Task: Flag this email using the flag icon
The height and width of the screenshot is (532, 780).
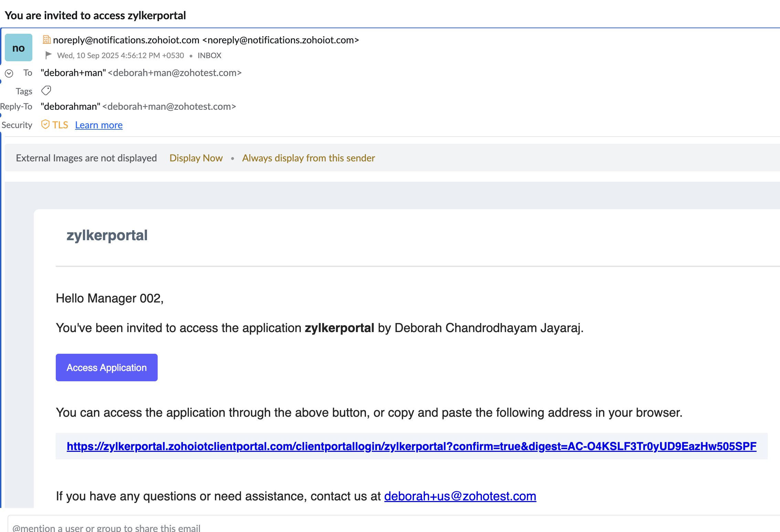Action: click(x=49, y=55)
